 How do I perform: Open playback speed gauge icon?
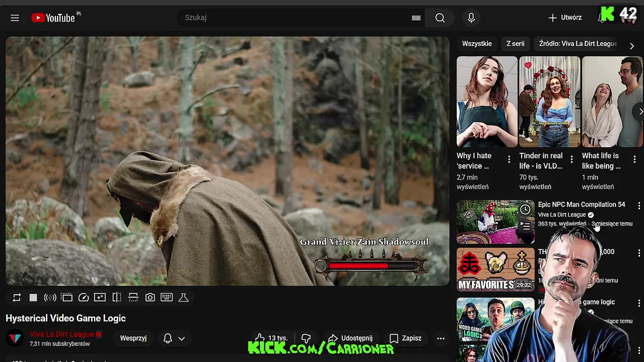click(x=84, y=298)
